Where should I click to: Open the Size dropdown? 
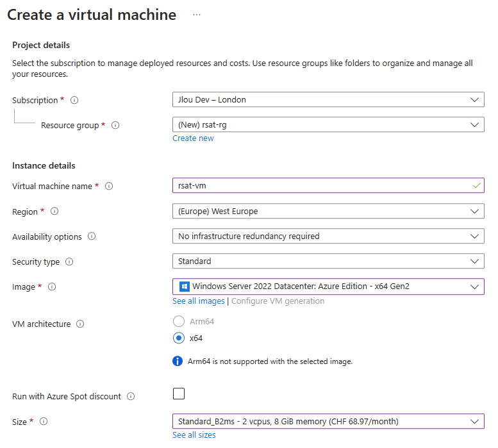coord(328,421)
